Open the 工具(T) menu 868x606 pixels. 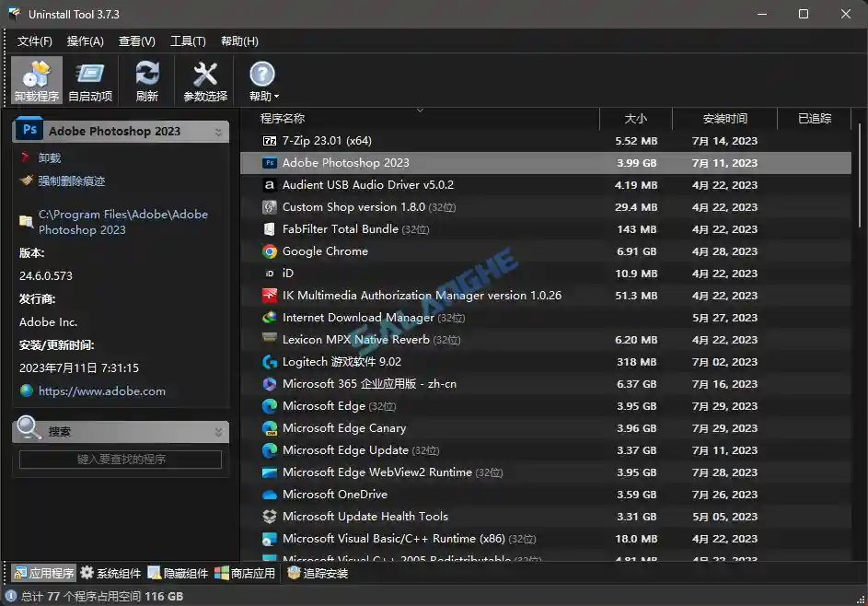187,41
